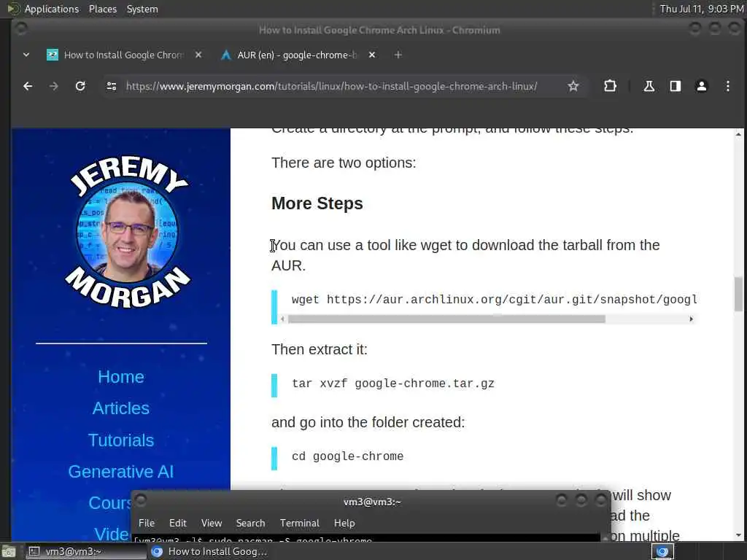Viewport: 747px width, 560px height.
Task: Click the page vertical scrollbar thumb
Action: click(x=738, y=294)
